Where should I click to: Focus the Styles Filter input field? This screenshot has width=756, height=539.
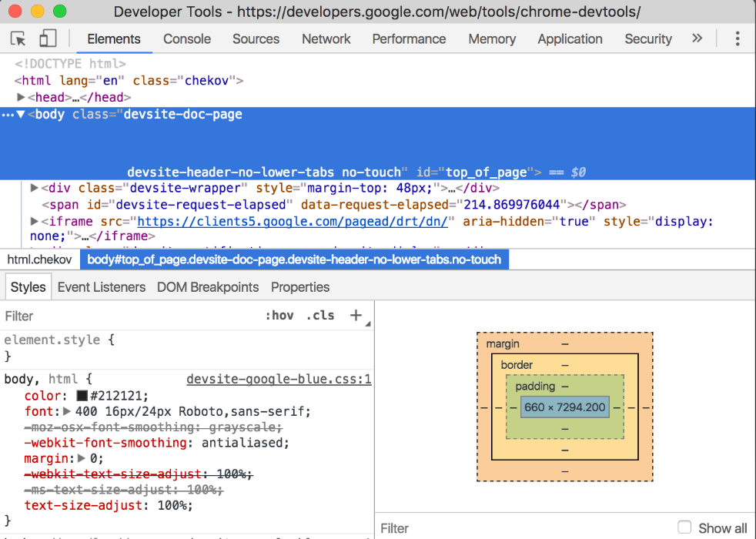pos(130,316)
